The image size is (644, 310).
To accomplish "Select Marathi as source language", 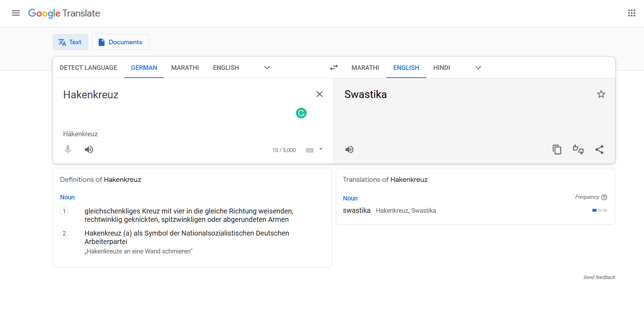I will click(185, 68).
